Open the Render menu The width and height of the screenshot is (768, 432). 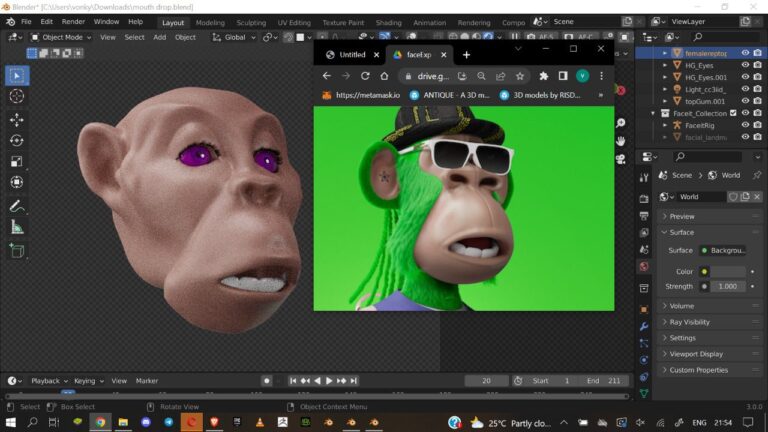point(73,22)
